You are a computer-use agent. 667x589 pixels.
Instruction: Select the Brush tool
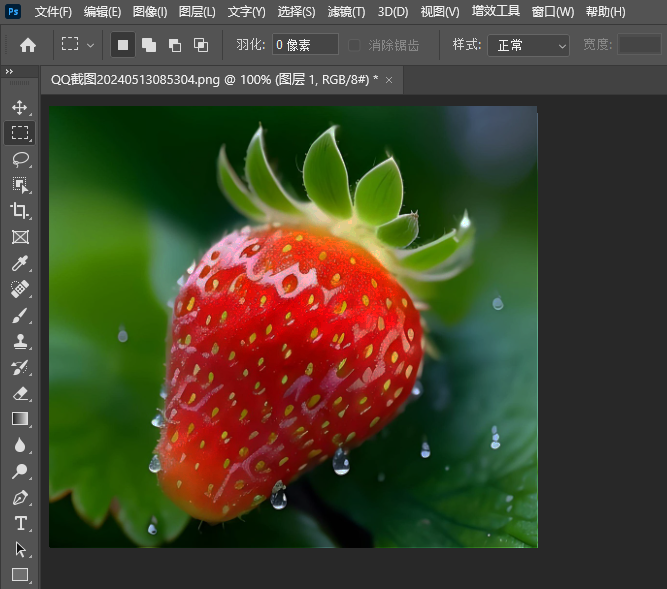(20, 316)
